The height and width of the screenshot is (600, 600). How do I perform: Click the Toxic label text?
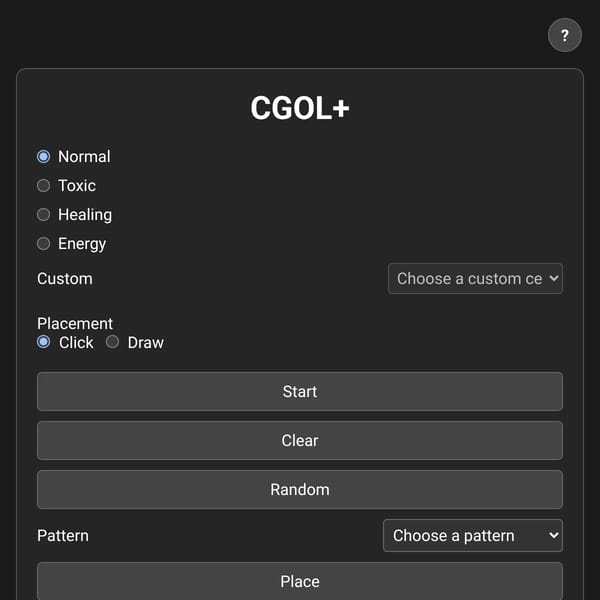[x=77, y=186]
